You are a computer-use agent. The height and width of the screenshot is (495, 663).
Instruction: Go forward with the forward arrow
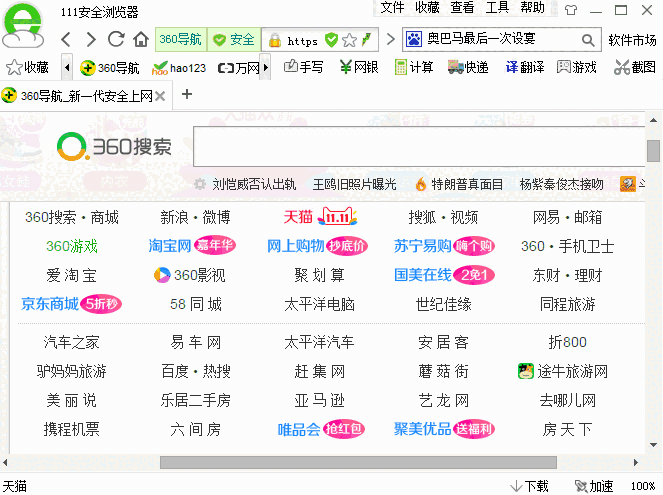(90, 39)
